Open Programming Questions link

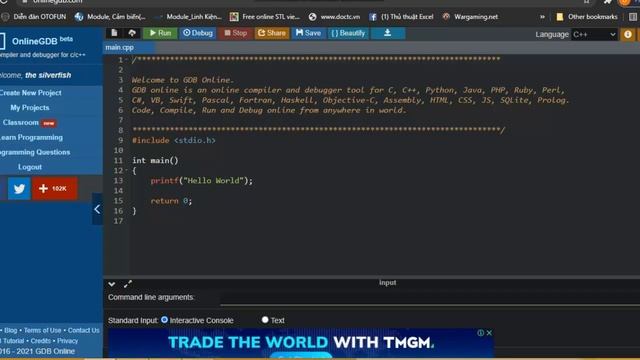(35, 152)
